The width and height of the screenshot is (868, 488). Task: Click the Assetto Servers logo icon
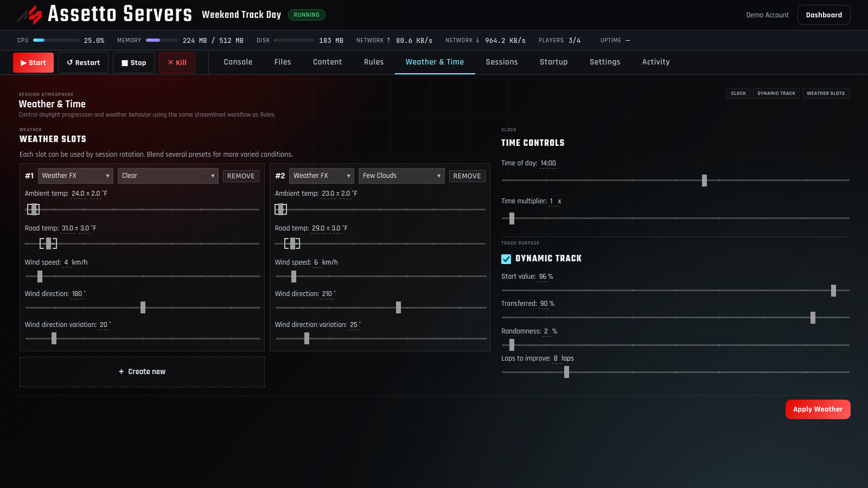tap(30, 15)
